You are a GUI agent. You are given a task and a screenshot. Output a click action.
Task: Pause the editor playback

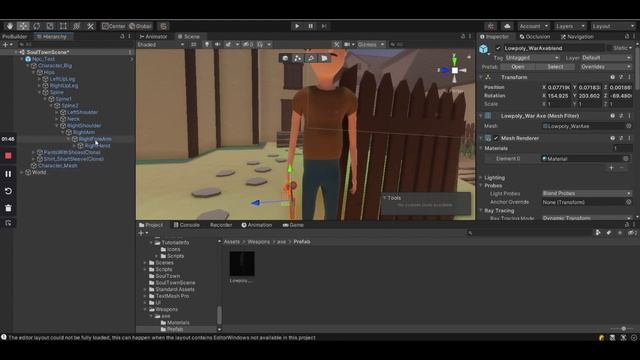click(311, 26)
